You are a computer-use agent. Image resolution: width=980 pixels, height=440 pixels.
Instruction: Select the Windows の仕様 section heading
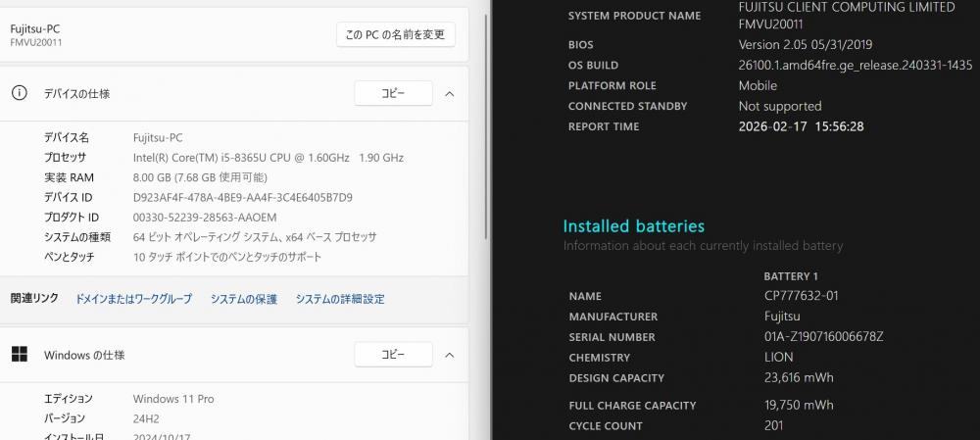84,355
